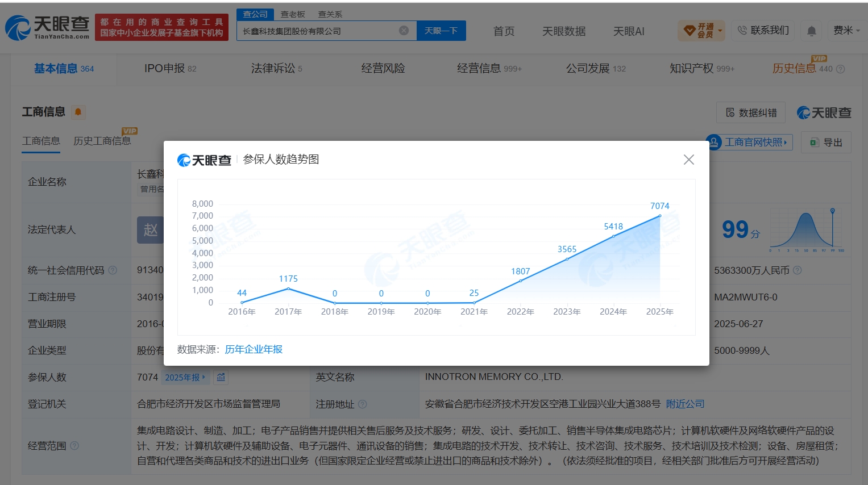Click the 天眼查 logo in header
868x485 pixels.
click(x=48, y=27)
